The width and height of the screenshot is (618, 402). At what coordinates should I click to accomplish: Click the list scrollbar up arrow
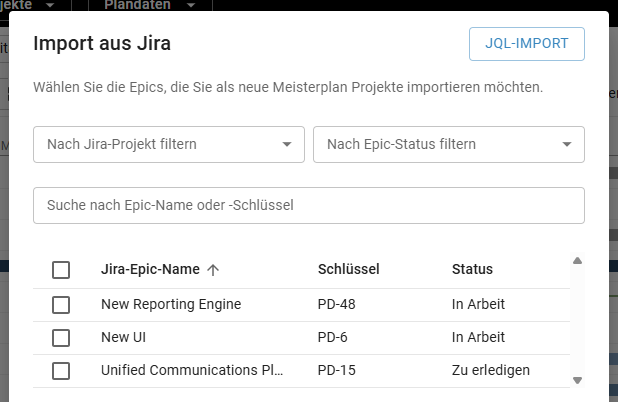coord(577,261)
